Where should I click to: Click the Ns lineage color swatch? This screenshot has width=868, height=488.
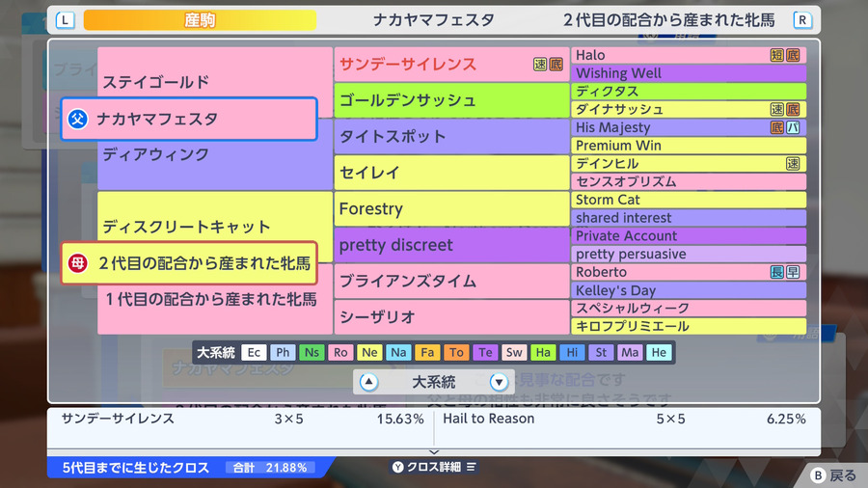pos(312,352)
